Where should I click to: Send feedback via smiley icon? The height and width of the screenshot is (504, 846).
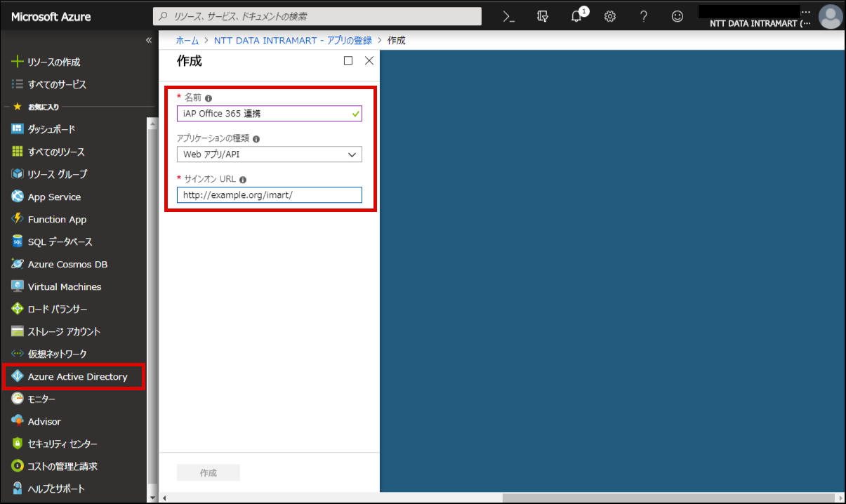click(x=678, y=16)
